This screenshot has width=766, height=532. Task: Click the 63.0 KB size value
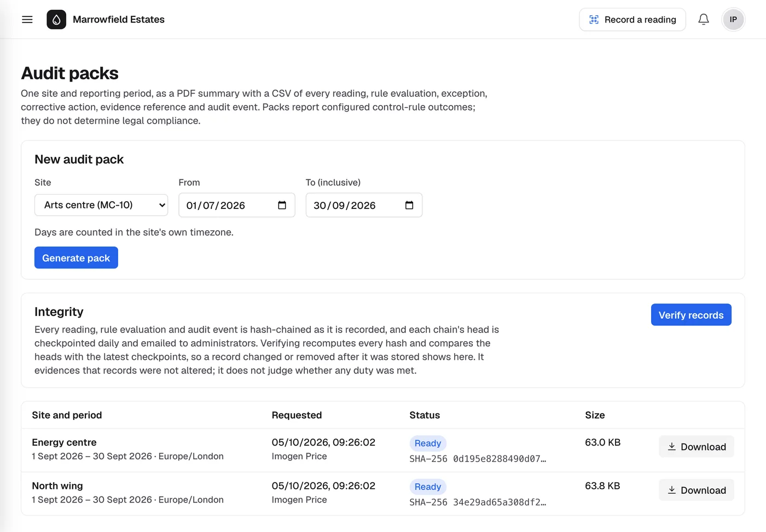click(x=603, y=442)
